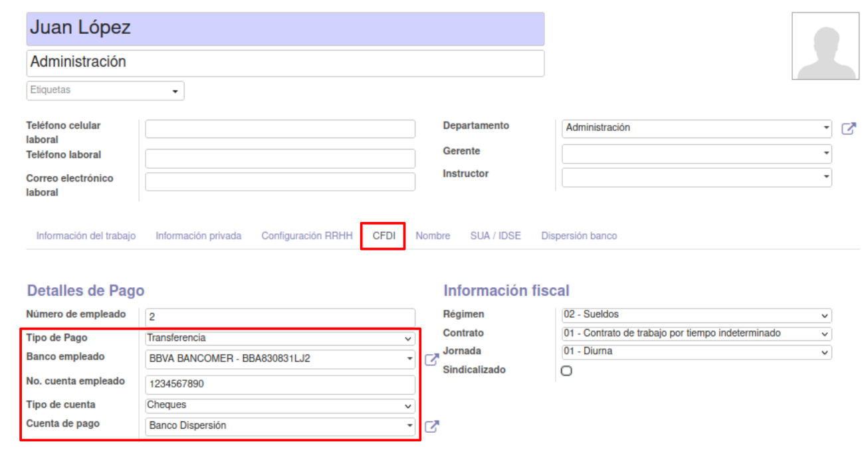868x450 pixels.
Task: Switch to the CFDI tab
Action: coord(383,236)
